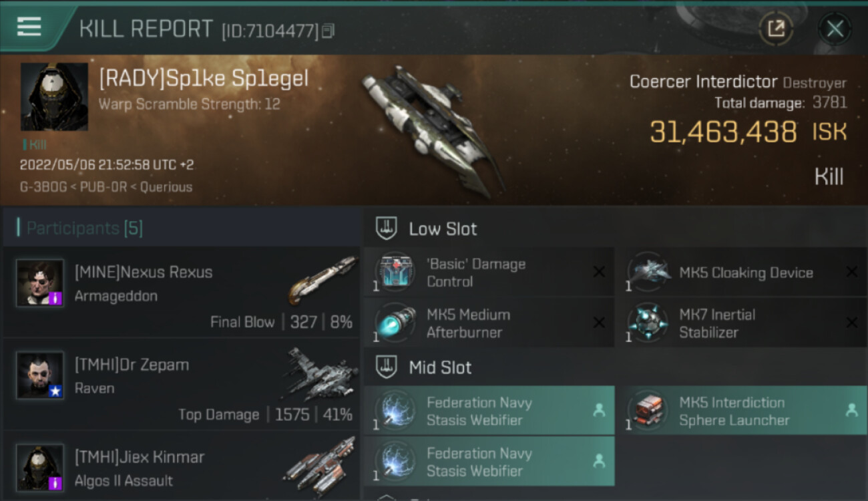The width and height of the screenshot is (868, 501).
Task: Click the share kill report icon
Action: [776, 28]
